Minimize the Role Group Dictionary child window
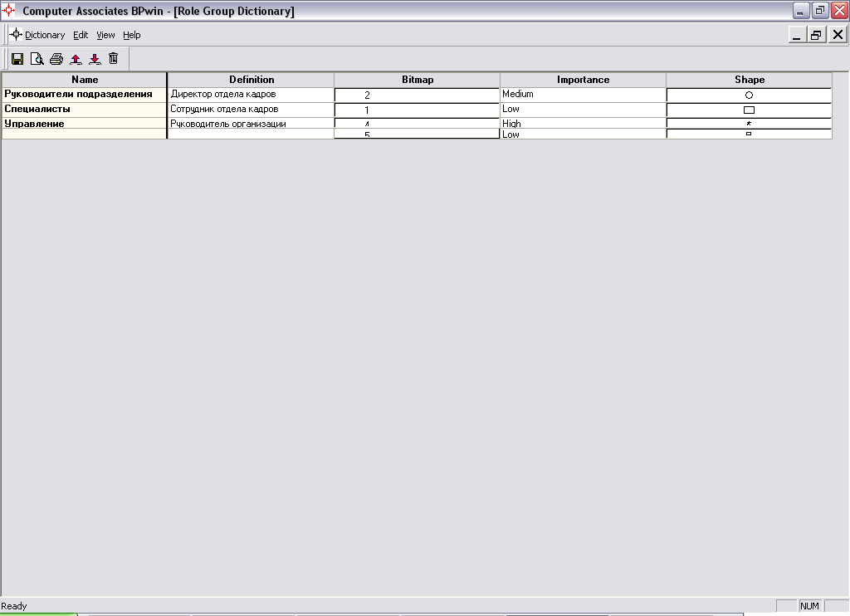This screenshot has width=850, height=616. coord(796,35)
